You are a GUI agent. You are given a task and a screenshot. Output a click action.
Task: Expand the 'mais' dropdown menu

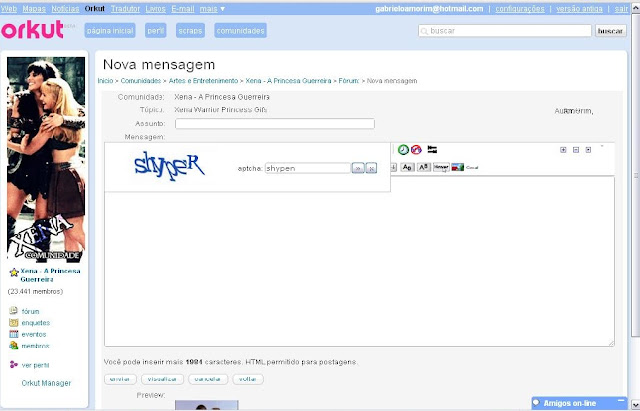(212, 9)
